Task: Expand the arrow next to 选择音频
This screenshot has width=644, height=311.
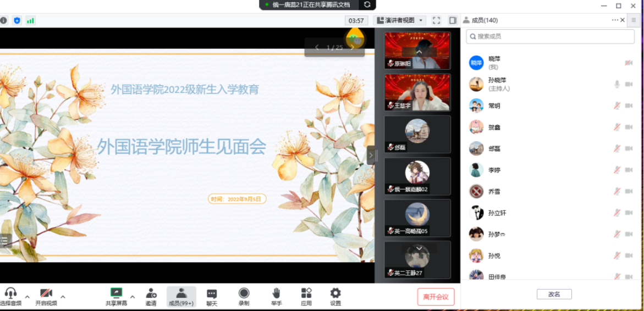Action: coord(27,297)
